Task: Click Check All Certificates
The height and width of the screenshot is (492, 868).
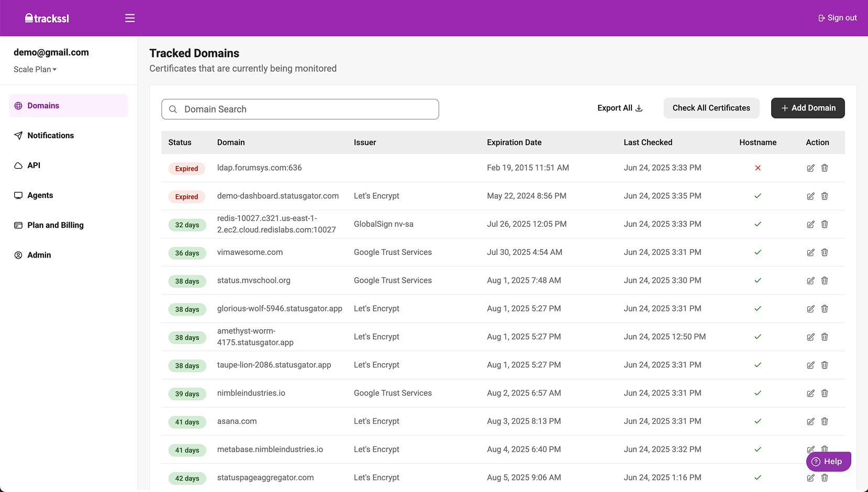Action: coord(711,108)
